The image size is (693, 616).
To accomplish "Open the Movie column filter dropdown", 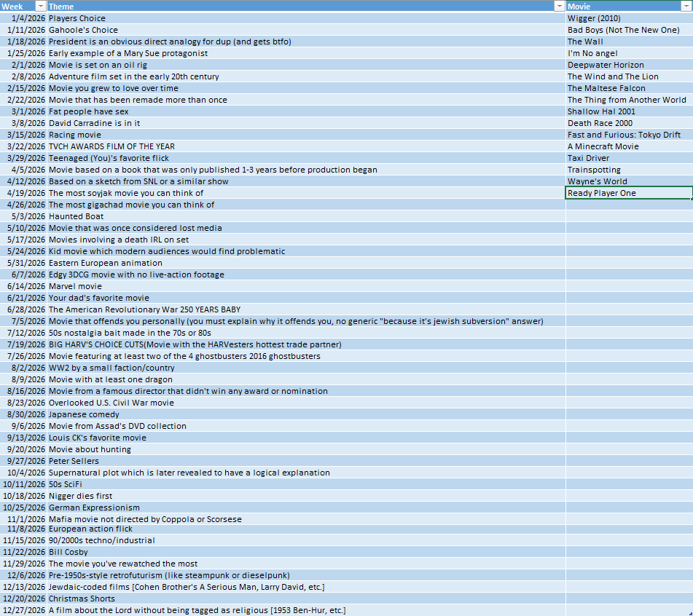I will click(686, 6).
